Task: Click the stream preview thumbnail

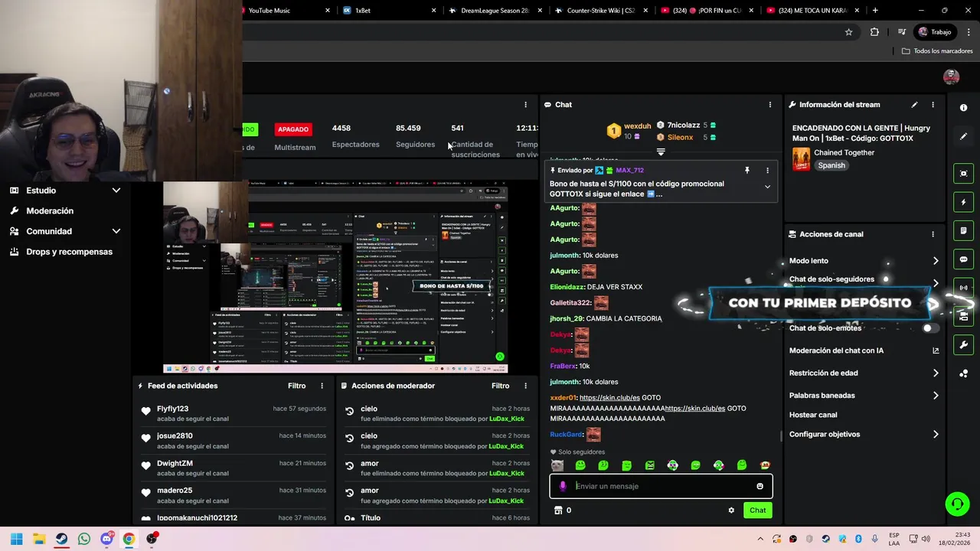Action: 335,277
